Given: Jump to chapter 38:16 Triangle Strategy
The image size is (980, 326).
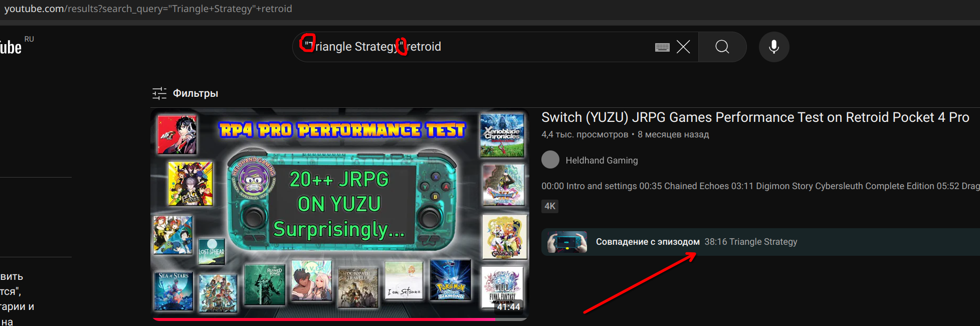Looking at the screenshot, I should (750, 242).
